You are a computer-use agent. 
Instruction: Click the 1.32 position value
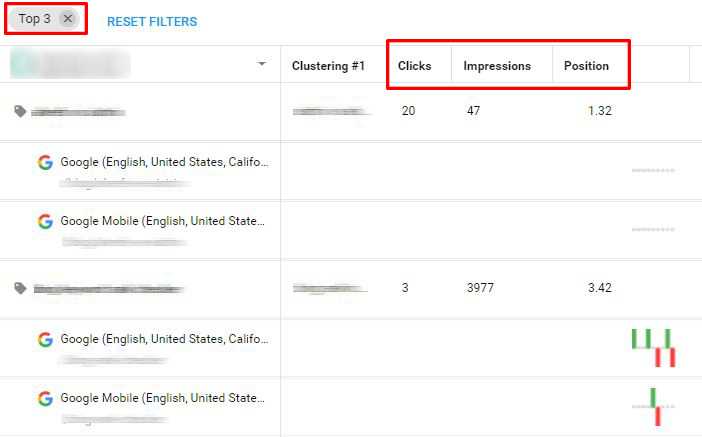click(x=600, y=111)
